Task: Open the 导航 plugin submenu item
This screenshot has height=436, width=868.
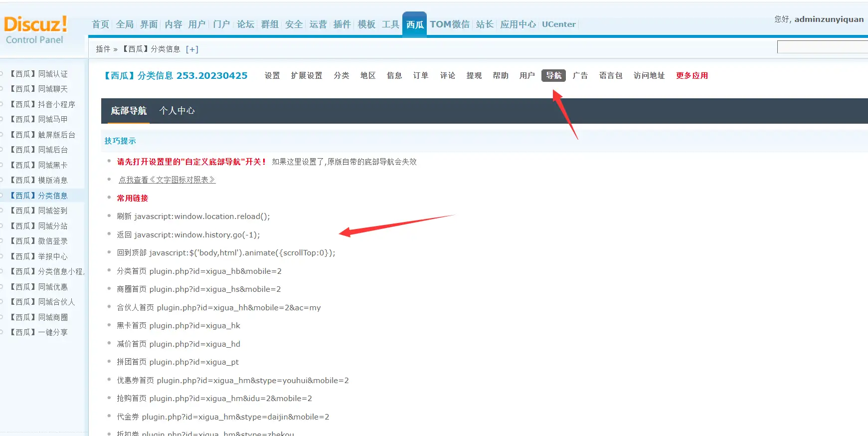Action: coord(553,75)
